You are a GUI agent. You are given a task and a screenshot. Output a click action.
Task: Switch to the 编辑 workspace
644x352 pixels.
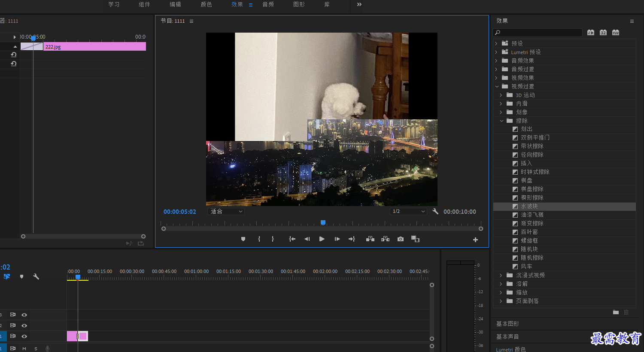click(x=175, y=4)
